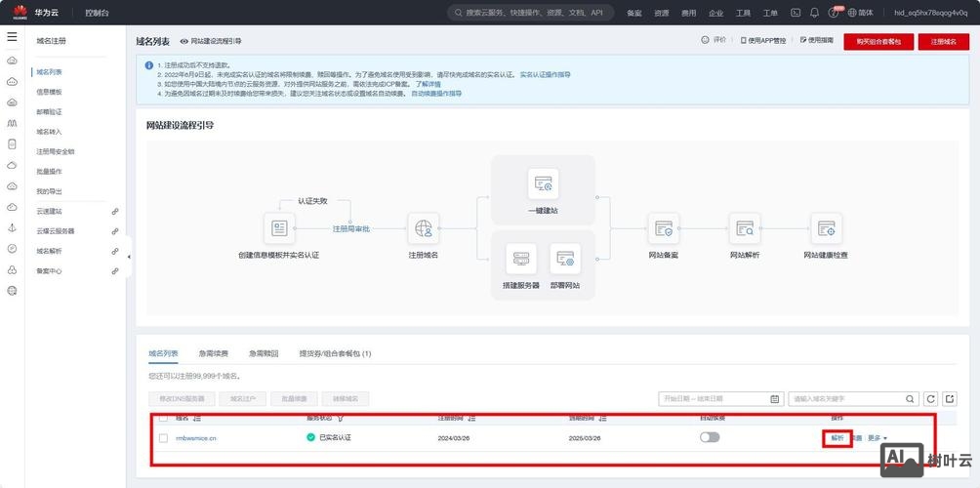Tick the select-all checkbox in table header
The width and height of the screenshot is (980, 488).
click(163, 418)
